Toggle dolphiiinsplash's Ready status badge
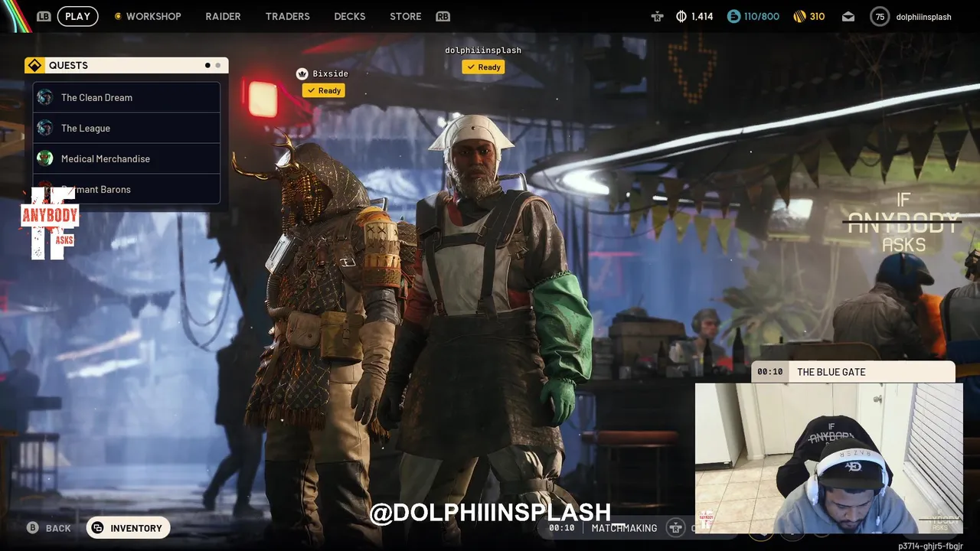This screenshot has width=980, height=551. (483, 67)
